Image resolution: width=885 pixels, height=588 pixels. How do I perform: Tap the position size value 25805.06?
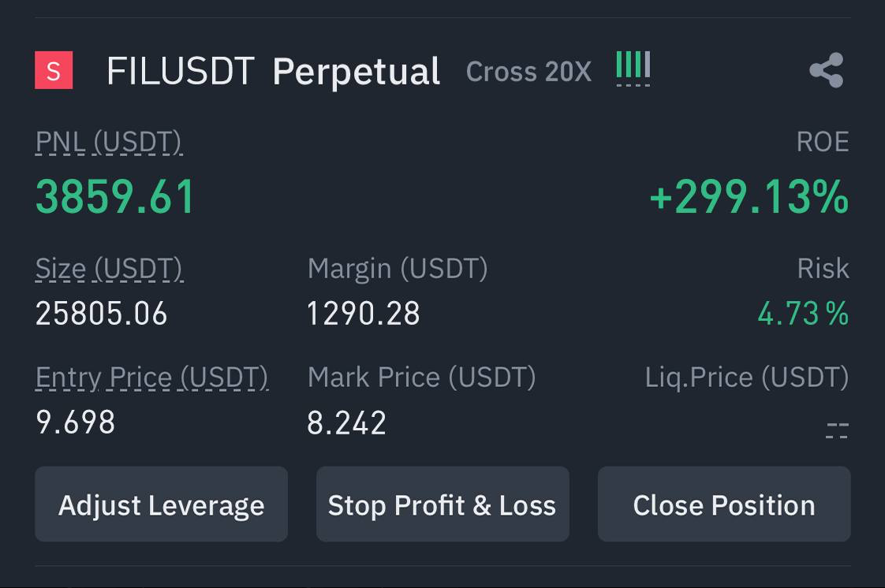[x=102, y=314]
